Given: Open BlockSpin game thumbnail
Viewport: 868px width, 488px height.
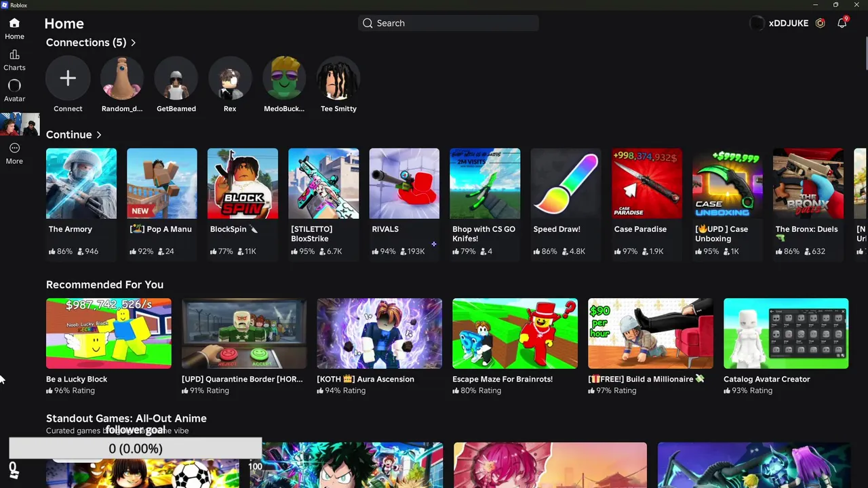Looking at the screenshot, I should tap(243, 184).
